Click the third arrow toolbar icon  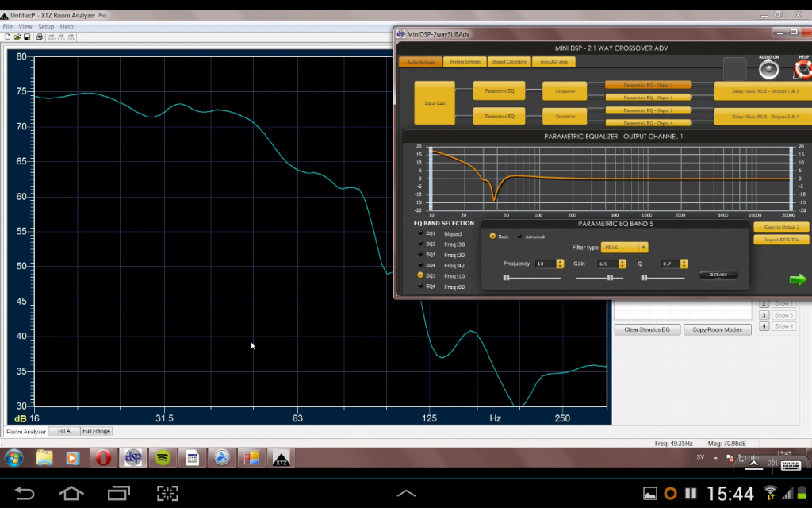[x=71, y=37]
